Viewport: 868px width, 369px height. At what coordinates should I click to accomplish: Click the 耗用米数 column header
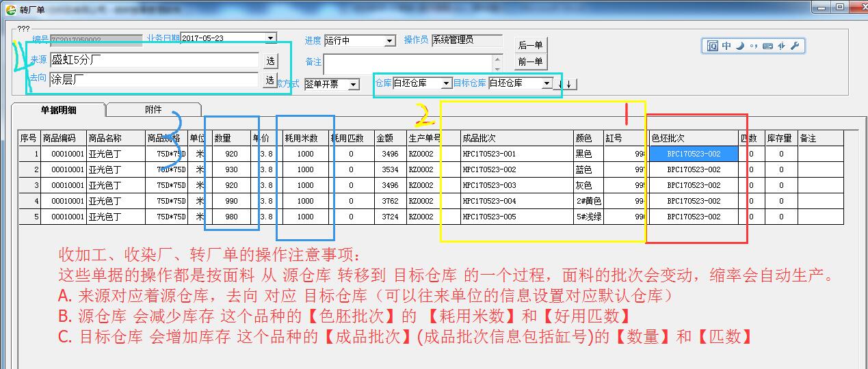tap(306, 138)
